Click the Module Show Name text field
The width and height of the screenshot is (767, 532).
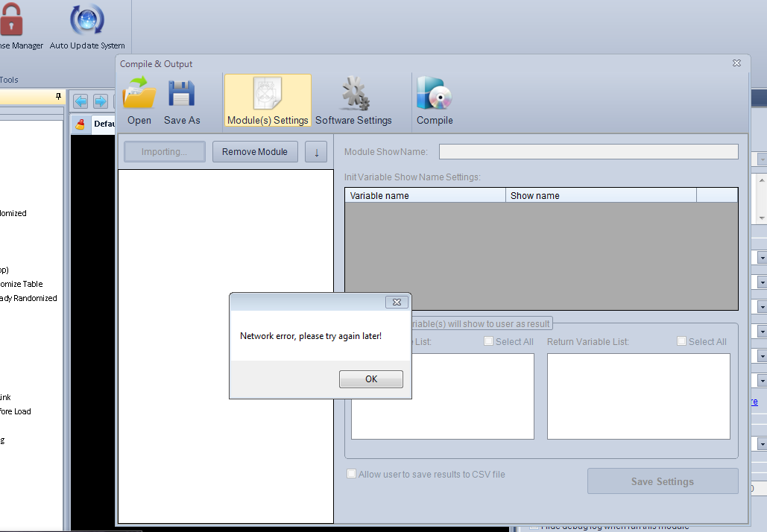[x=588, y=152]
